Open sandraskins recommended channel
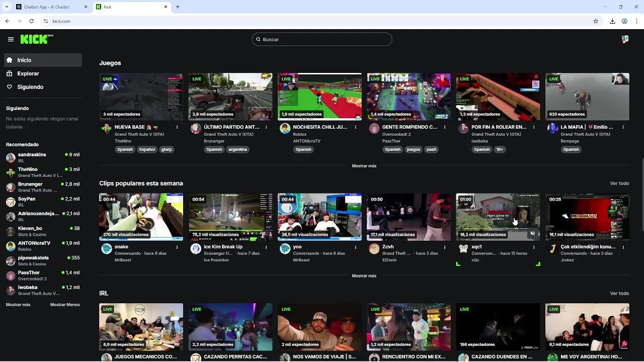The image size is (644, 362). 43,157
